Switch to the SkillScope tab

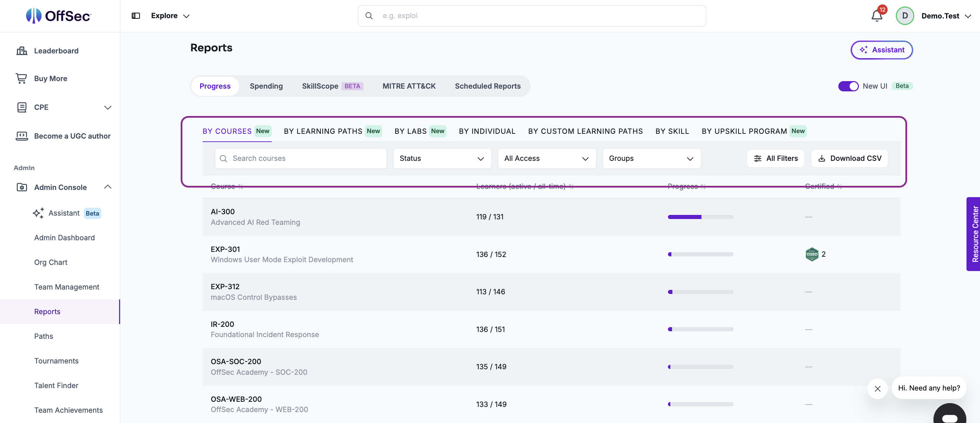[332, 86]
